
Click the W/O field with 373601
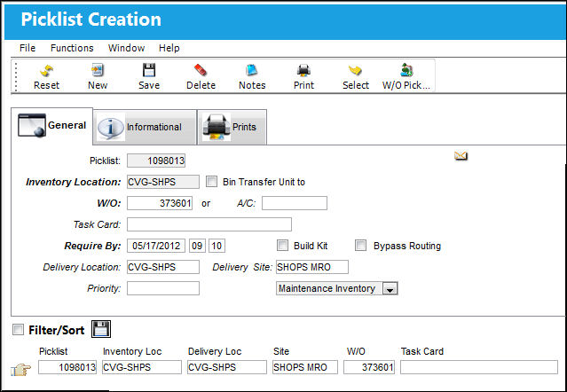[x=160, y=203]
